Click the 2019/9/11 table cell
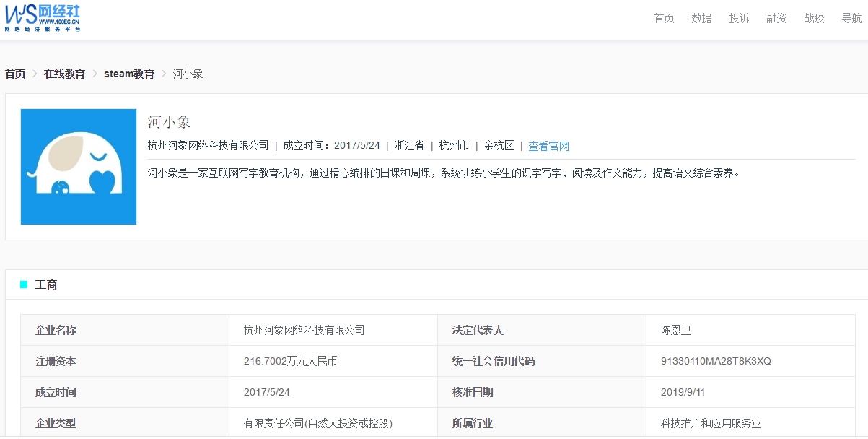Viewport: 868px width, 439px height. tap(683, 392)
